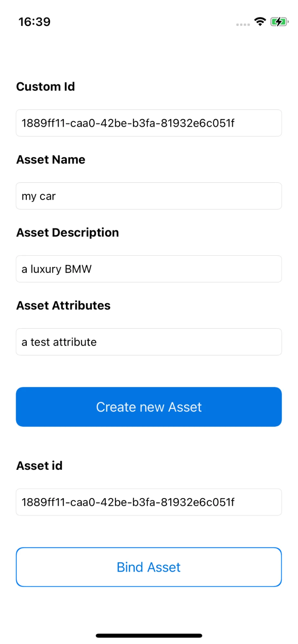
Task: Tap the 16:39 clock in status bar
Action: click(x=35, y=22)
